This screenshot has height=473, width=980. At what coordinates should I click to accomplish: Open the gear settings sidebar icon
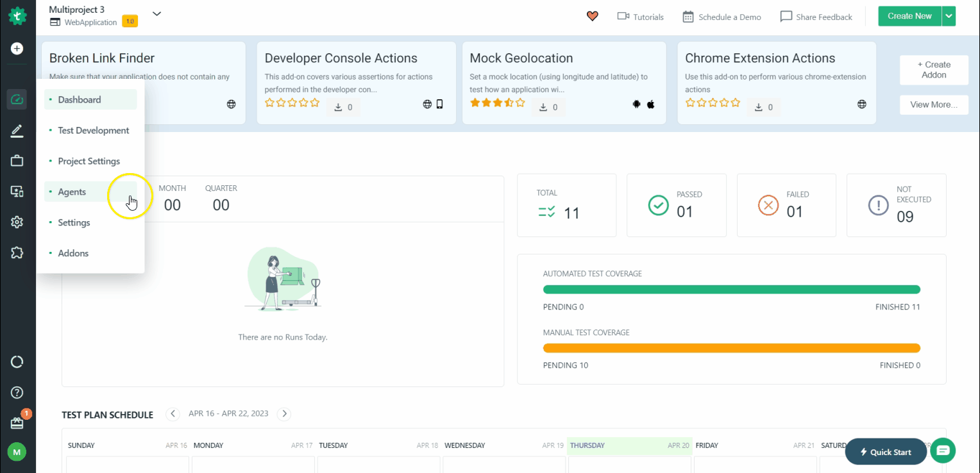pyautogui.click(x=17, y=222)
